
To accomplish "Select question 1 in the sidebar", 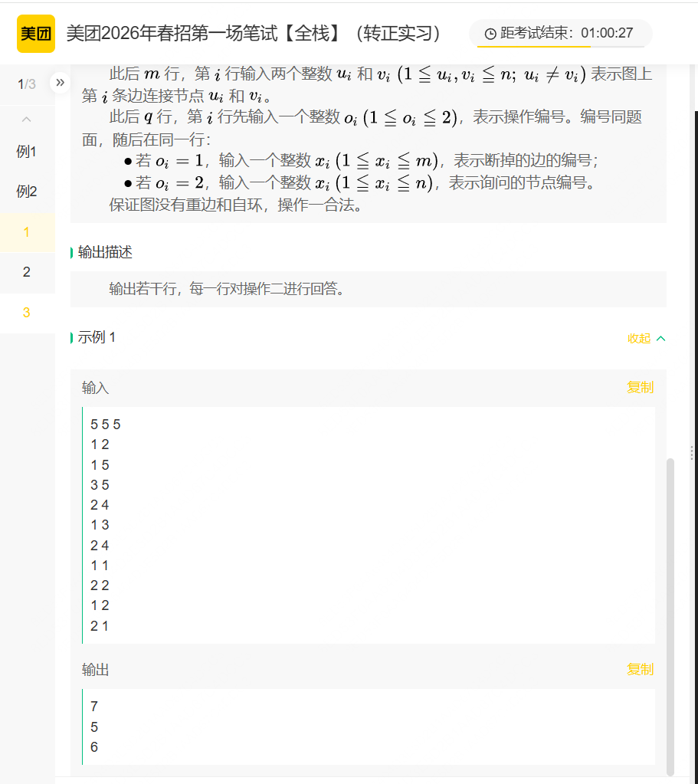I will click(27, 231).
